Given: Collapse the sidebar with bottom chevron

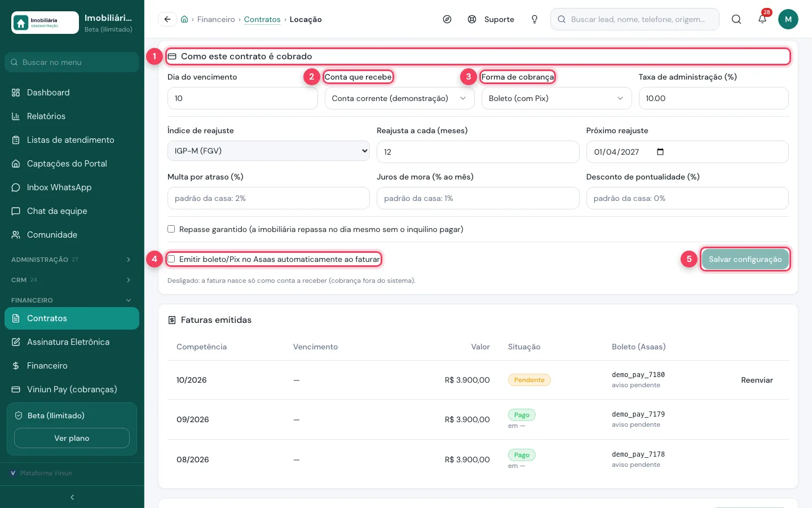Looking at the screenshot, I should (72, 497).
